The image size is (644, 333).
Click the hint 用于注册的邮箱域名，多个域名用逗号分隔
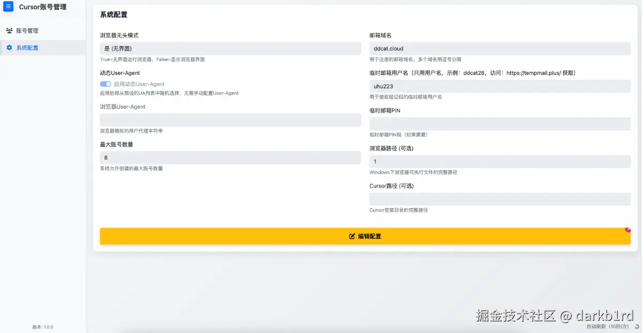(x=415, y=59)
